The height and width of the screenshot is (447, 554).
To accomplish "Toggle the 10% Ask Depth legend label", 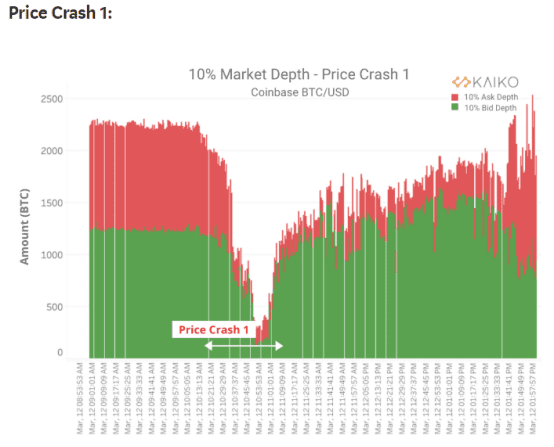I will pyautogui.click(x=491, y=97).
